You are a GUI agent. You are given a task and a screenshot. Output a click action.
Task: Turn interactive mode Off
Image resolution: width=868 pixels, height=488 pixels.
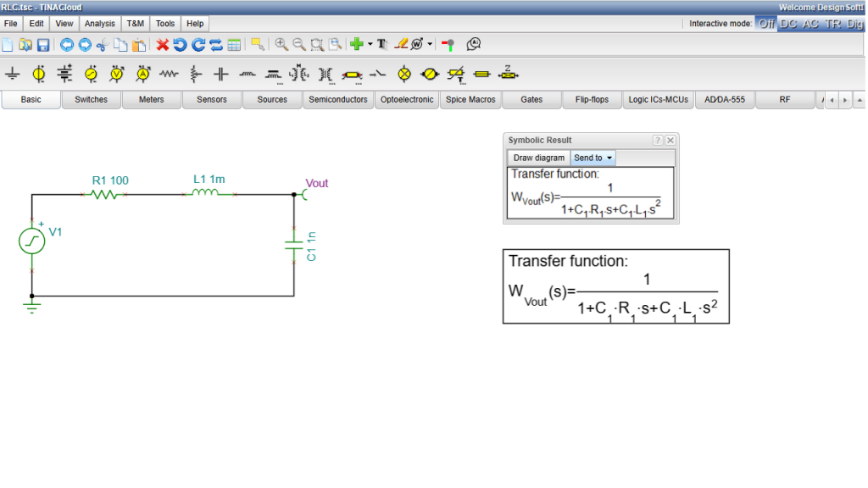tap(766, 24)
